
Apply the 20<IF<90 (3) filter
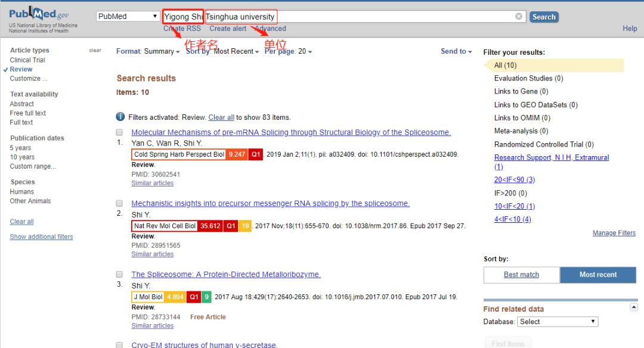(x=515, y=180)
